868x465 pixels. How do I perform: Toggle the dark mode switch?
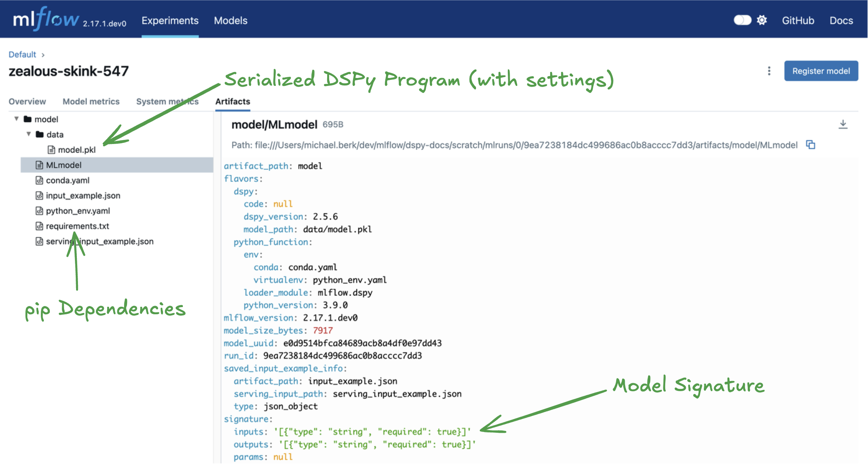tap(743, 20)
